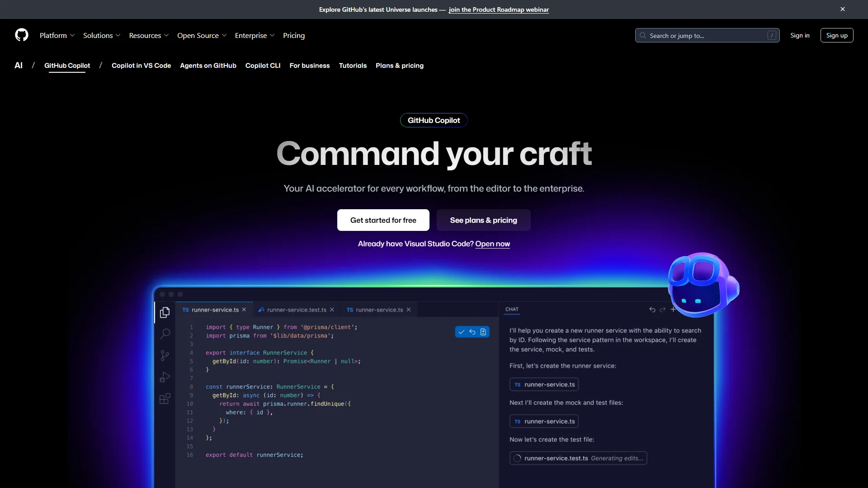Select the Run and Debug sidebar icon
The height and width of the screenshot is (488, 868).
point(165,376)
